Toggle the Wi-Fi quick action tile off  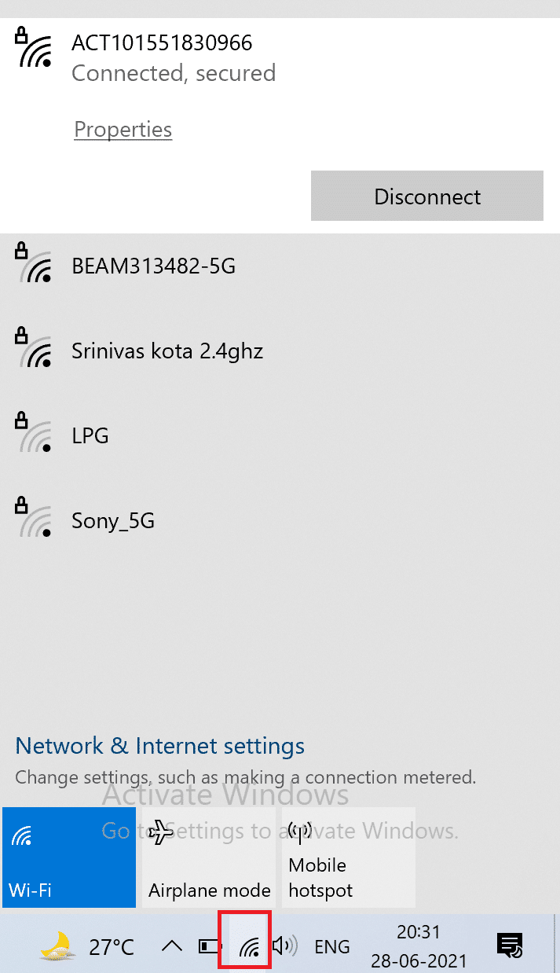click(x=68, y=857)
